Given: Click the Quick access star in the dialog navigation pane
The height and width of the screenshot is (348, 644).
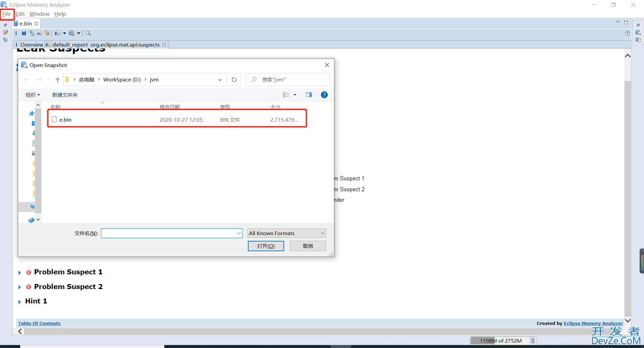Looking at the screenshot, I should tap(32, 114).
